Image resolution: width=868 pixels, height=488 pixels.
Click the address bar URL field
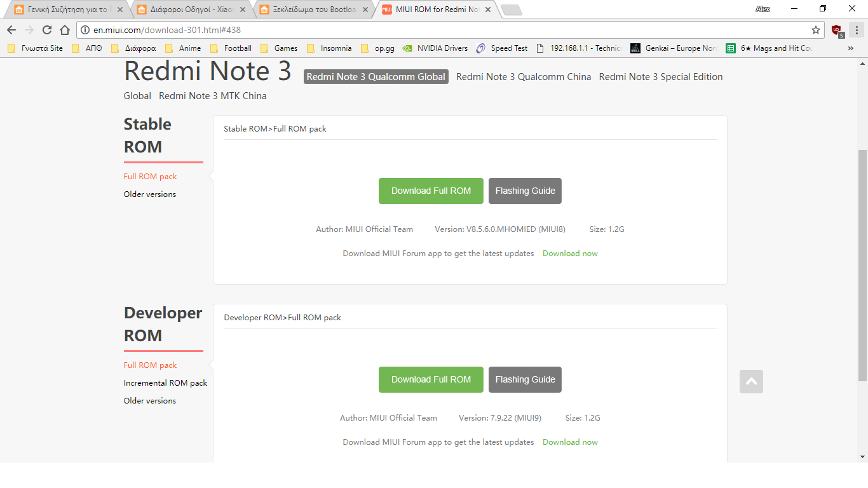450,30
